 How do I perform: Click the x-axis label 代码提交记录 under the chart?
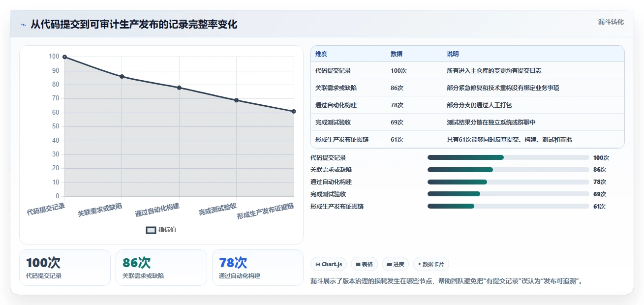pos(46,210)
